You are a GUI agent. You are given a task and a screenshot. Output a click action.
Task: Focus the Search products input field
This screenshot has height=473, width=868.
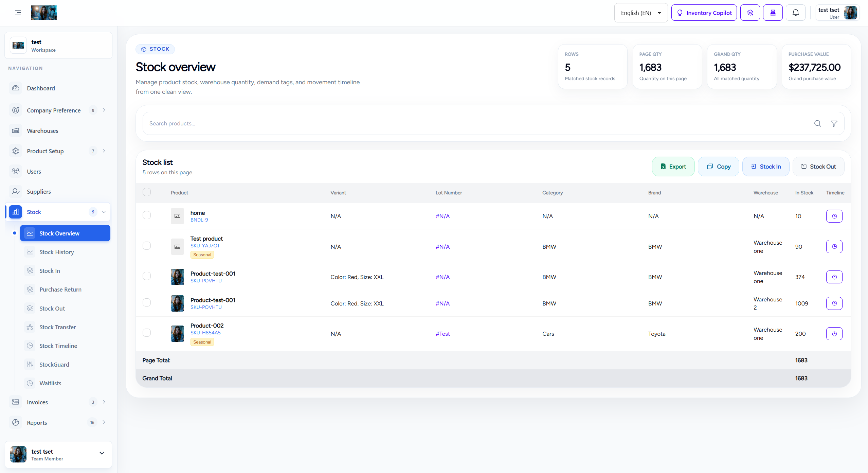click(x=475, y=123)
